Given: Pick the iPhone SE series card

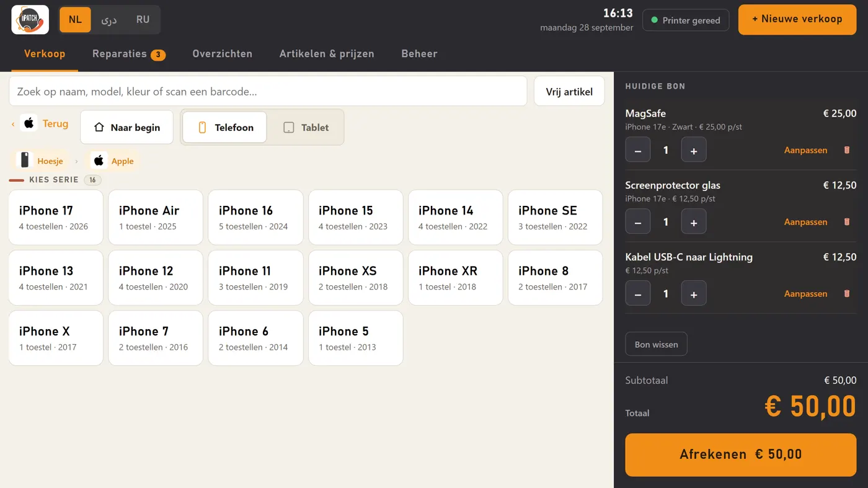Looking at the screenshot, I should coord(556,217).
